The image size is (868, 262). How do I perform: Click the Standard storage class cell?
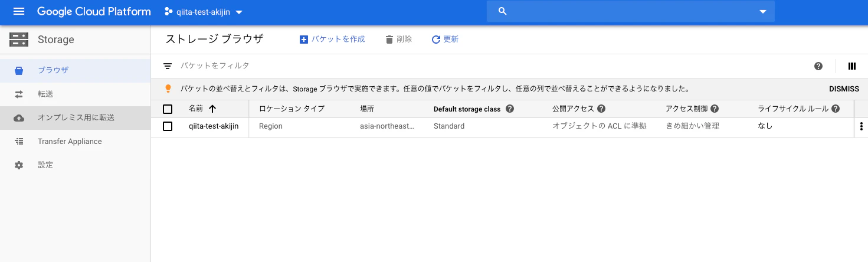point(449,126)
